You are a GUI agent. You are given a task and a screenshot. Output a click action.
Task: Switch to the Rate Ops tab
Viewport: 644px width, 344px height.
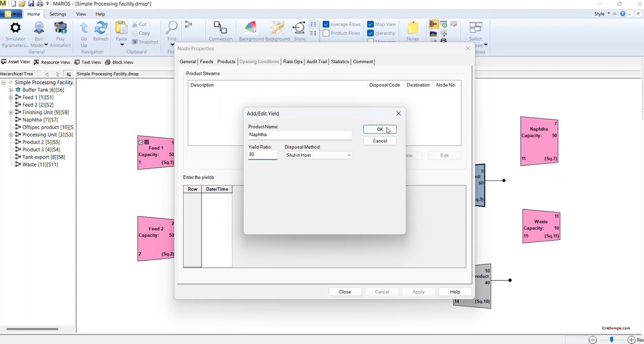pos(293,62)
